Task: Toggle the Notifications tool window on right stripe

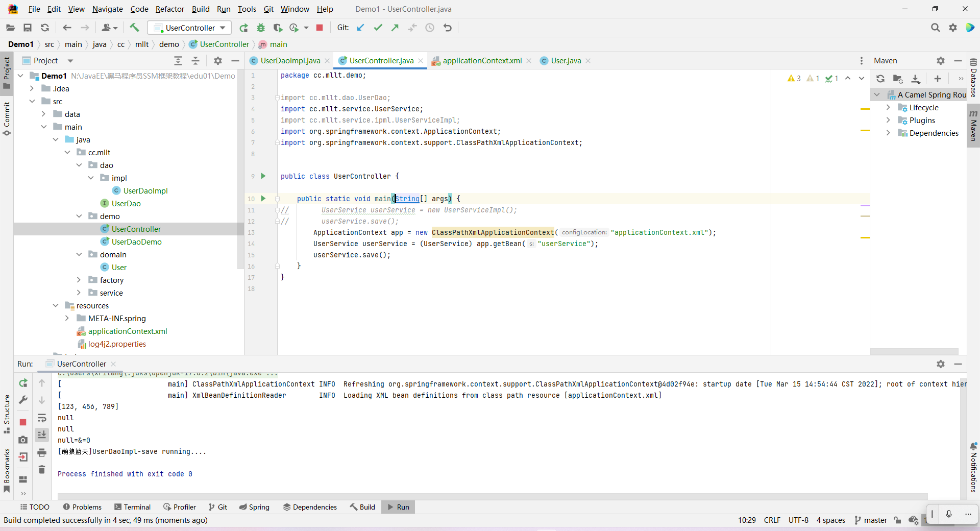Action: (973, 467)
